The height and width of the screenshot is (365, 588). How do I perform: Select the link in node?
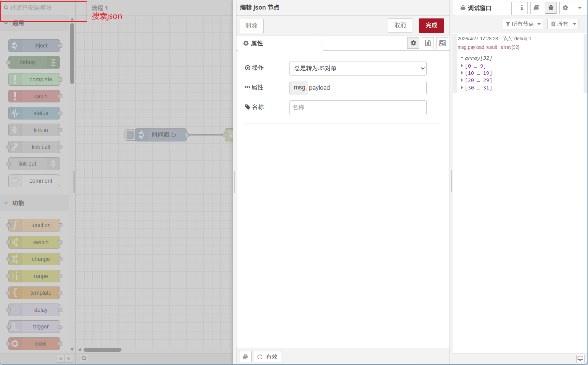coord(34,130)
